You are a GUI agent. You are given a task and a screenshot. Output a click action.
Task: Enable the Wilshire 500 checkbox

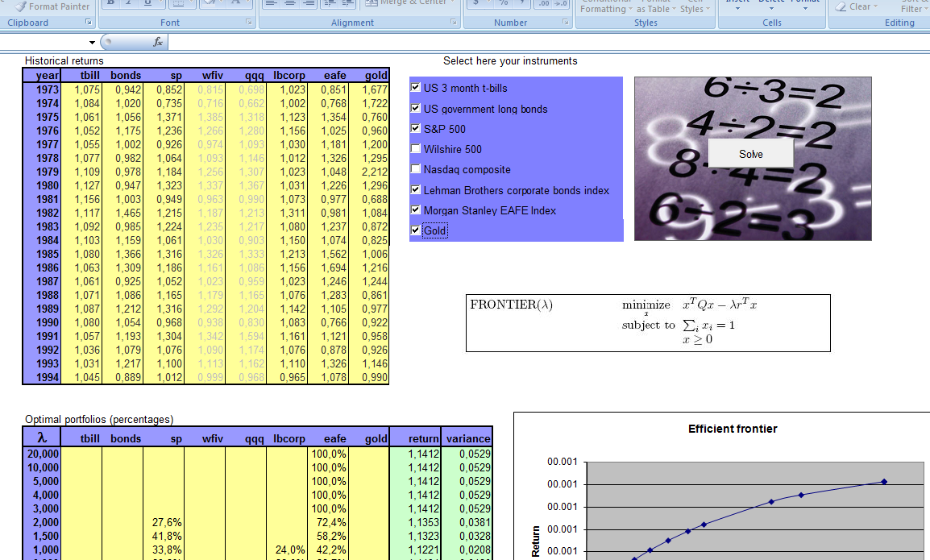tap(416, 149)
